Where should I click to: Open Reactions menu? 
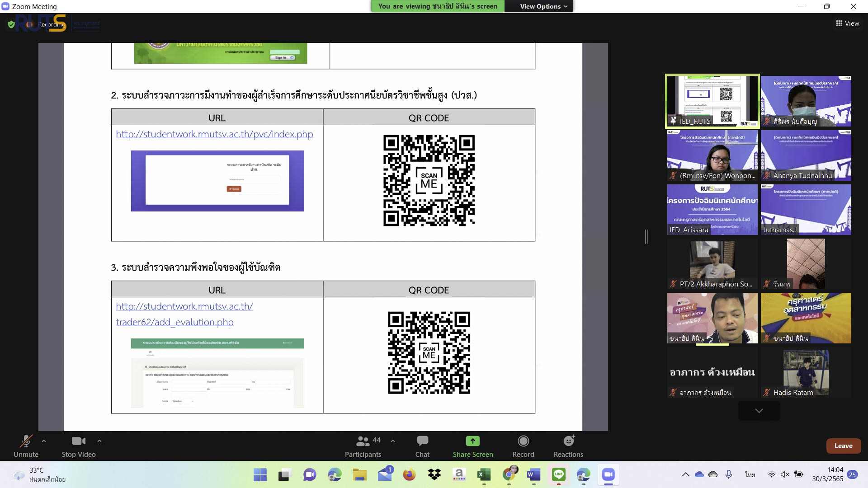click(x=568, y=446)
